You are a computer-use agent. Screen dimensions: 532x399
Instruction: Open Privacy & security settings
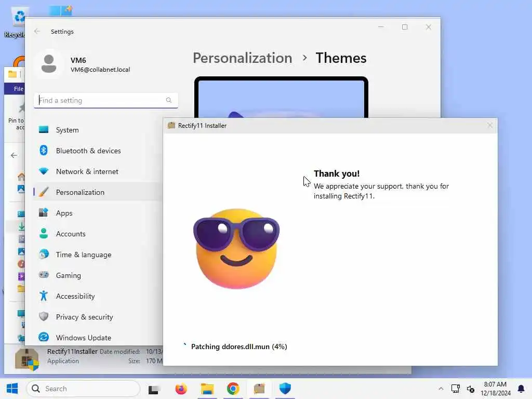[98, 316]
